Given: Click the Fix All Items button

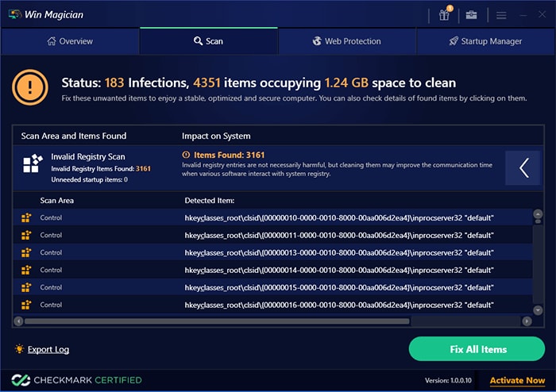Looking at the screenshot, I should pos(477,349).
